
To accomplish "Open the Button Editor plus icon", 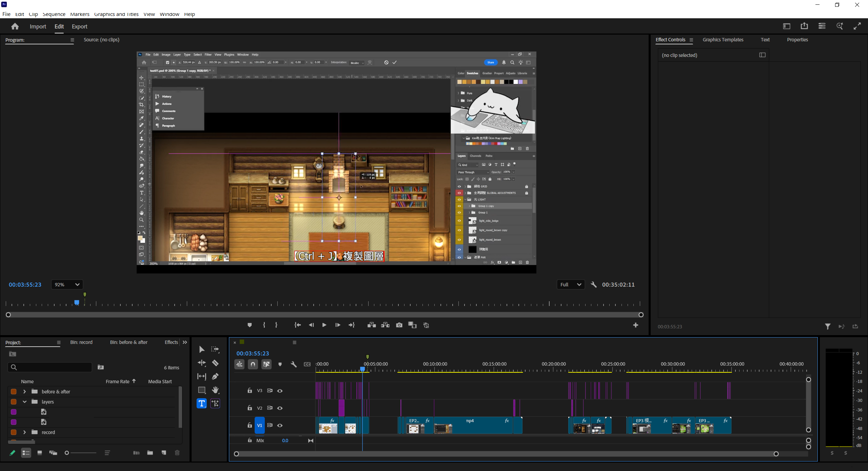I will pyautogui.click(x=635, y=325).
